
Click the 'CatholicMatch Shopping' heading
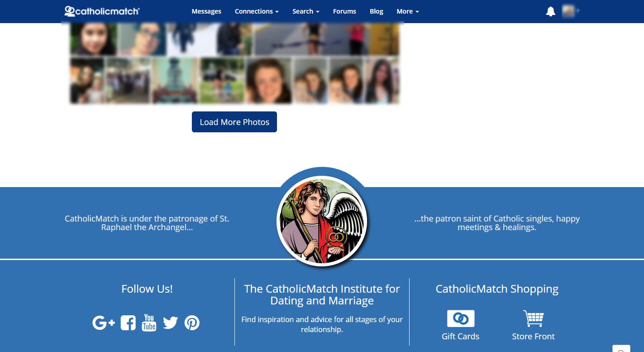pos(497,289)
